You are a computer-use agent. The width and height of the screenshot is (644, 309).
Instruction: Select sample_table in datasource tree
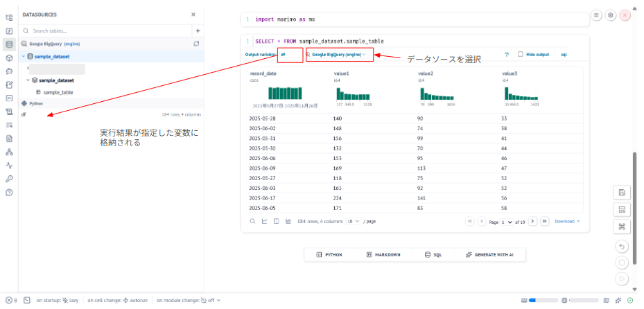(58, 92)
